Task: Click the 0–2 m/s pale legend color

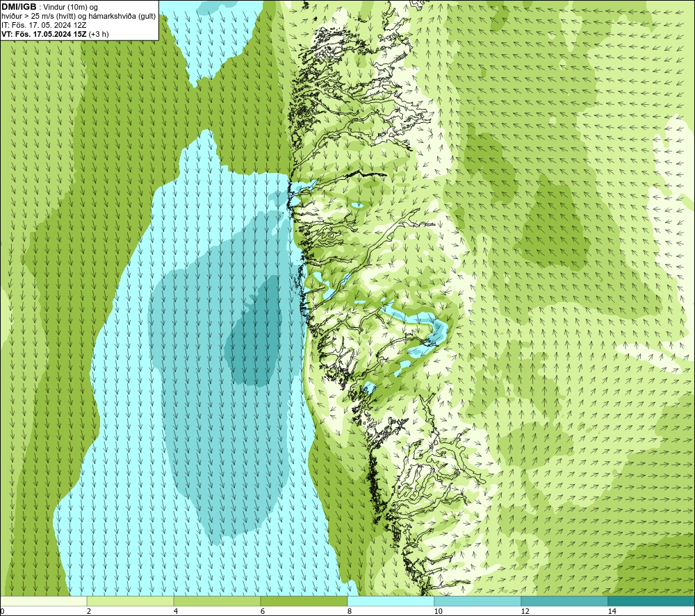Action: (x=43, y=601)
